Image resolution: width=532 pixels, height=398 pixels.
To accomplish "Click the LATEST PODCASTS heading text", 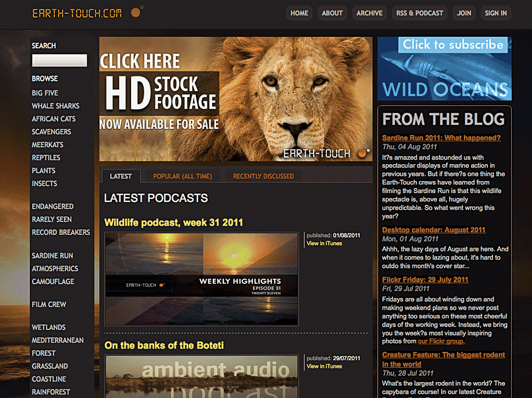I will (156, 198).
